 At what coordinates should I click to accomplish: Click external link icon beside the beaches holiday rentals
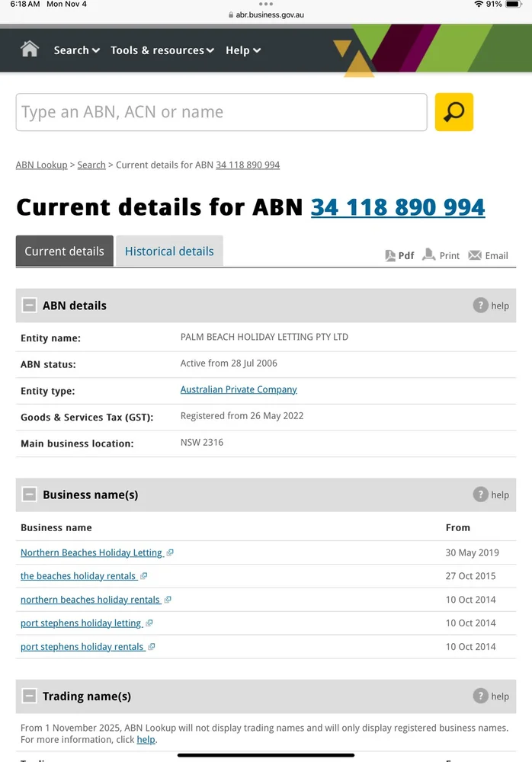pos(143,576)
